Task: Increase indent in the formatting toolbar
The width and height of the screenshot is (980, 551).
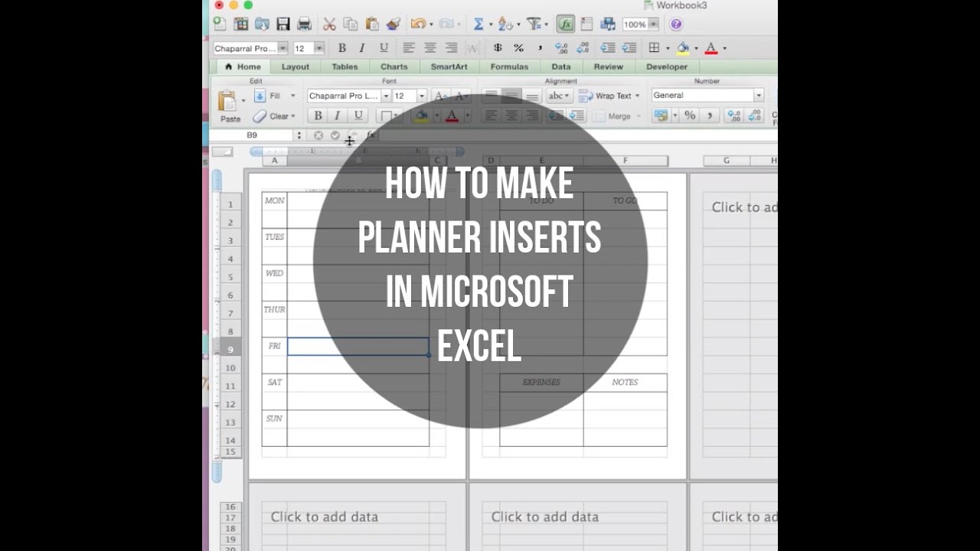Action: (629, 48)
